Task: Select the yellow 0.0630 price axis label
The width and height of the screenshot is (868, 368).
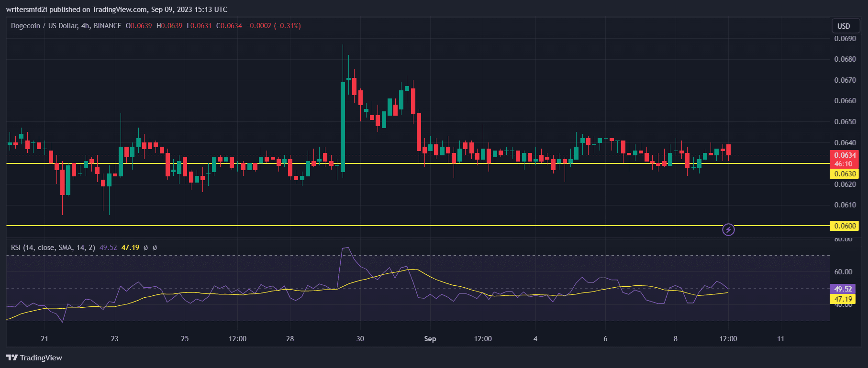Action: click(845, 174)
